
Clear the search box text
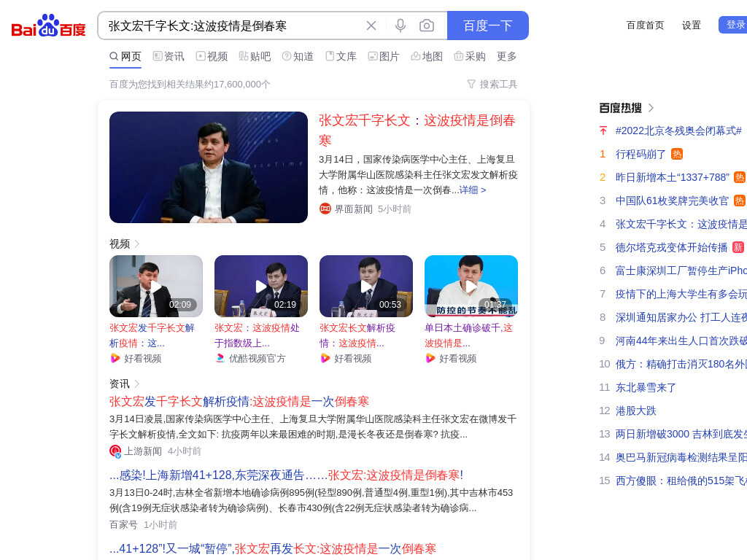pyautogui.click(x=371, y=26)
